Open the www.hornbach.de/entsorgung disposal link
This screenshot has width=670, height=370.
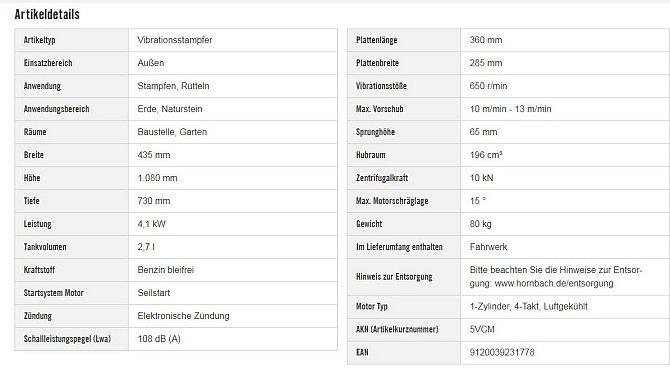coord(554,283)
